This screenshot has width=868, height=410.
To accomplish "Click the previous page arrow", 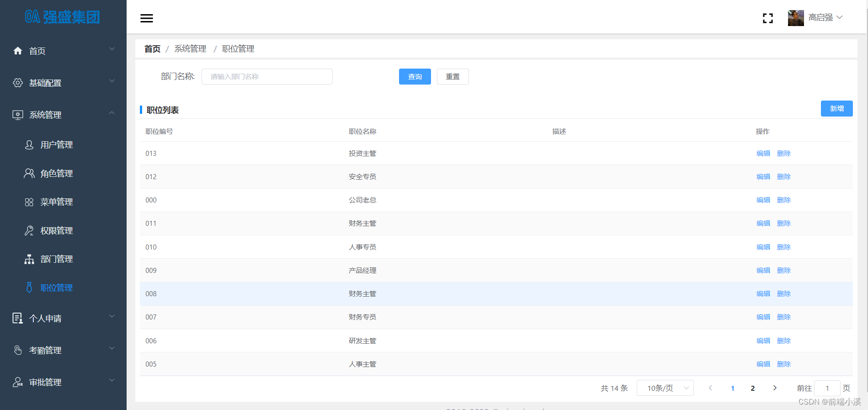I will coord(710,388).
